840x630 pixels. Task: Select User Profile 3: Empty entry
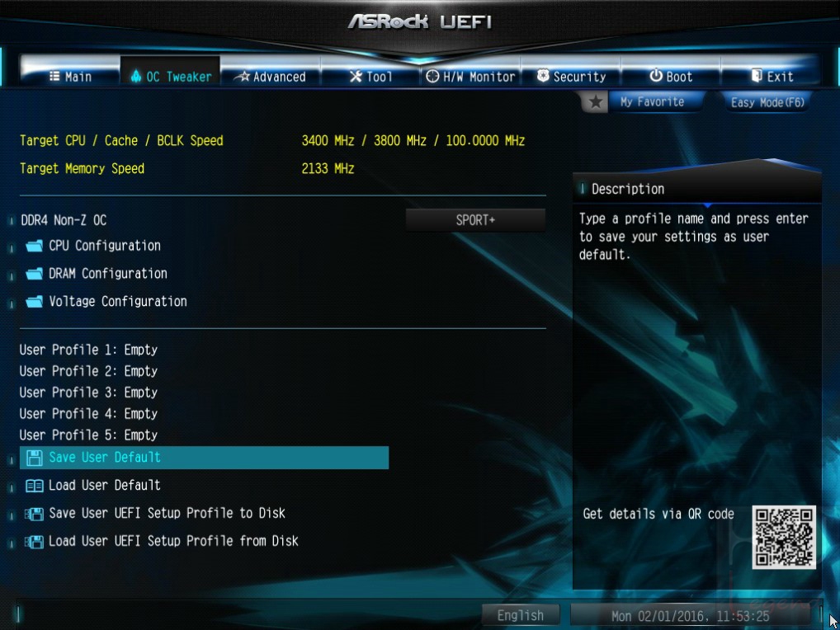pyautogui.click(x=88, y=393)
